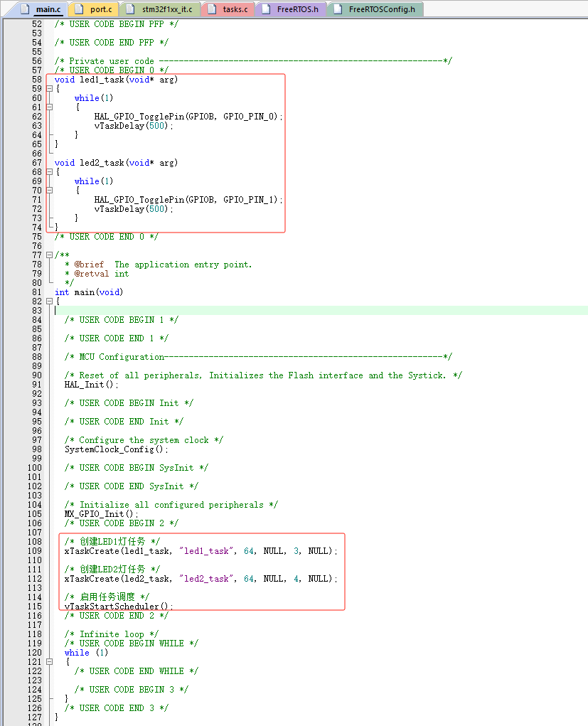Click the 'SystemClock_Config();' call
This screenshot has height=726, width=588.
point(116,449)
